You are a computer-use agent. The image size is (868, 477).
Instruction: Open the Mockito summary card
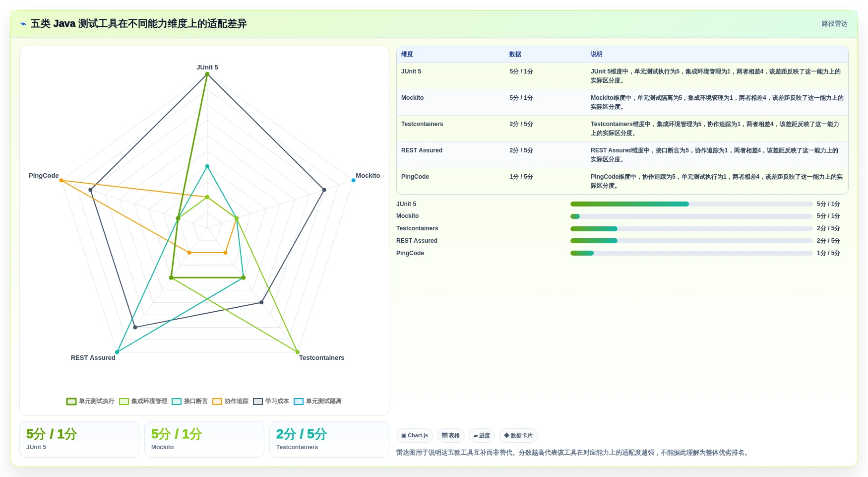pyautogui.click(x=204, y=439)
